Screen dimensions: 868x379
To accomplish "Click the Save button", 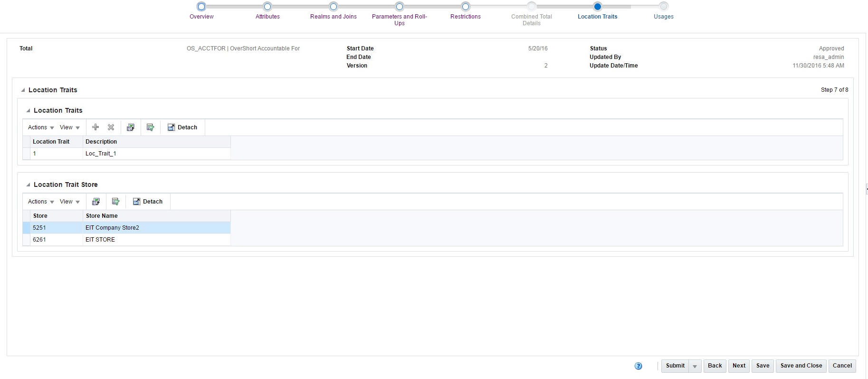I will (x=763, y=366).
